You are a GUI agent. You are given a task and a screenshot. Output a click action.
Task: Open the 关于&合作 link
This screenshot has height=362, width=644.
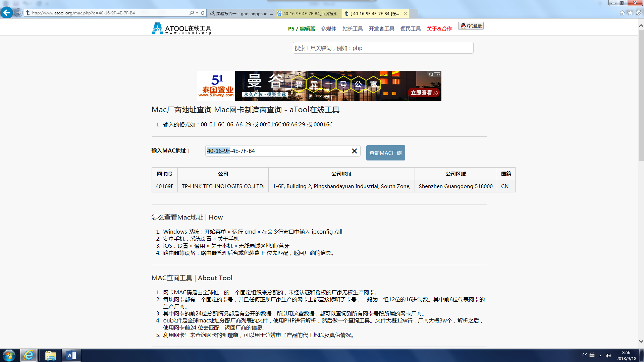[439, 28]
